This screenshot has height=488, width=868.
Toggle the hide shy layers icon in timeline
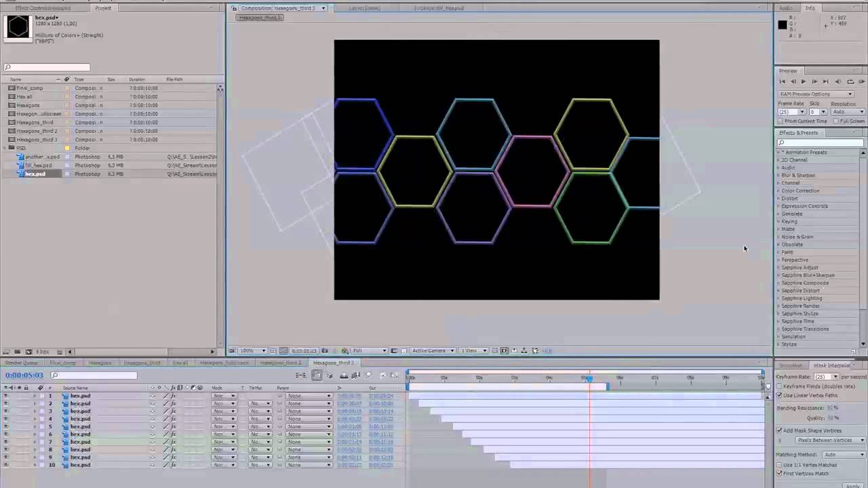pos(344,375)
